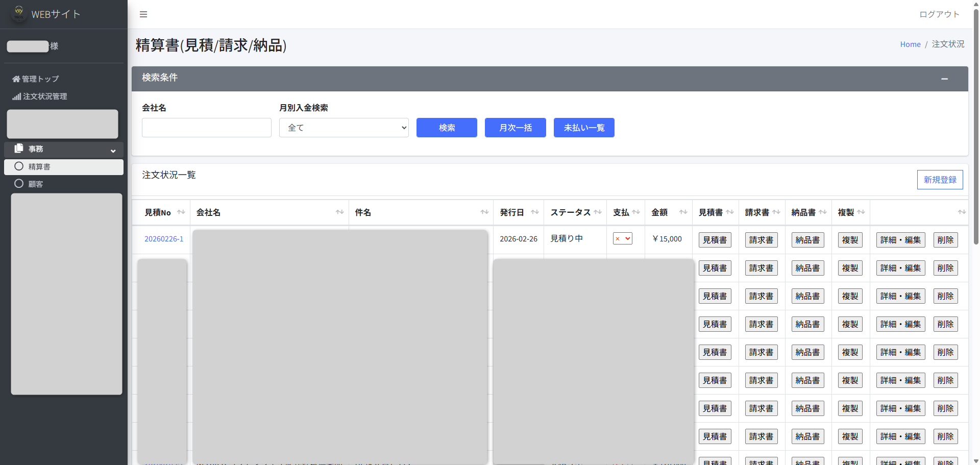Open the 全て month payment dropdown
The width and height of the screenshot is (980, 465).
(344, 128)
